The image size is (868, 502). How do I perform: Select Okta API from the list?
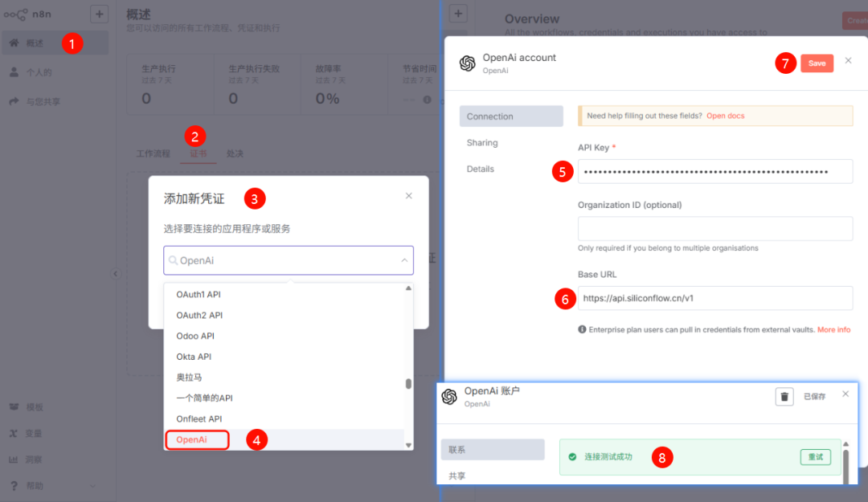[284, 357]
